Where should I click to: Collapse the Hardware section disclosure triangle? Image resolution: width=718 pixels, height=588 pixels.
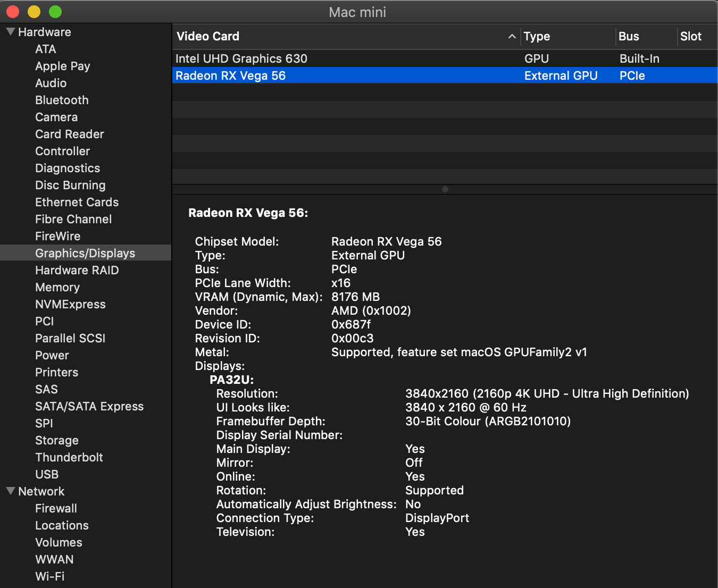tap(10, 32)
